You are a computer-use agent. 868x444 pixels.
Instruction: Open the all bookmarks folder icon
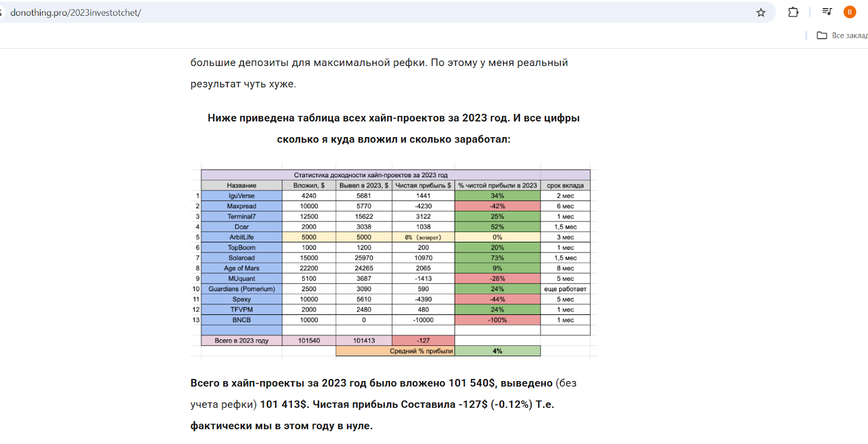coord(822,35)
